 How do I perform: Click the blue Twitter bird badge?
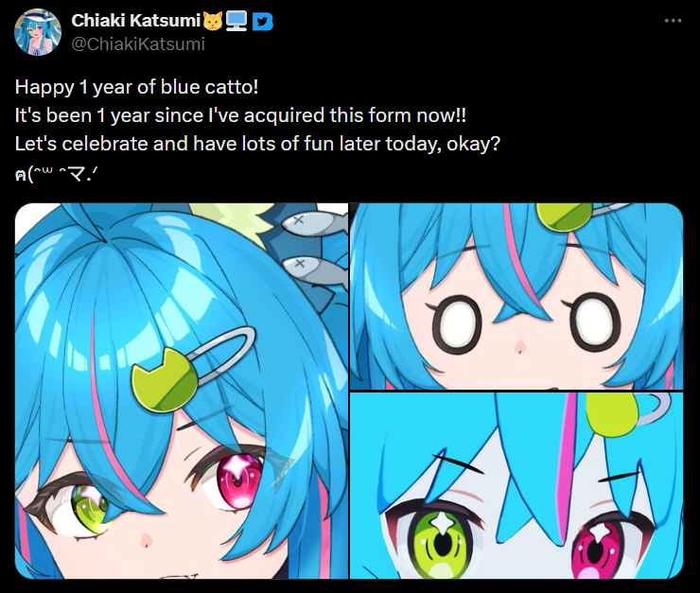coord(263,22)
